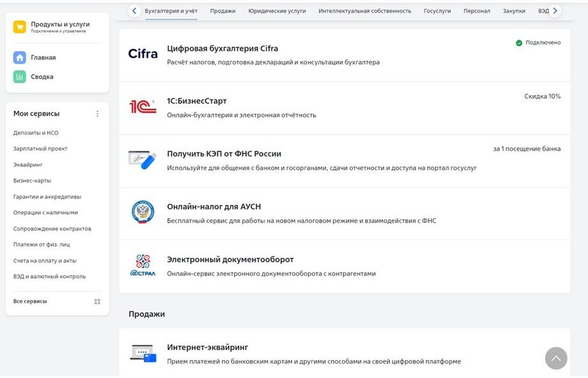Viewport: 588px width, 378px height.
Task: Click the Интернет-эквайринг payment icon
Action: (x=143, y=353)
